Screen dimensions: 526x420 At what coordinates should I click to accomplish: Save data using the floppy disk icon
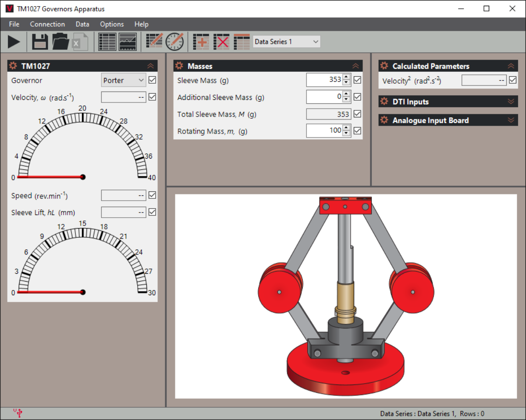(x=40, y=42)
